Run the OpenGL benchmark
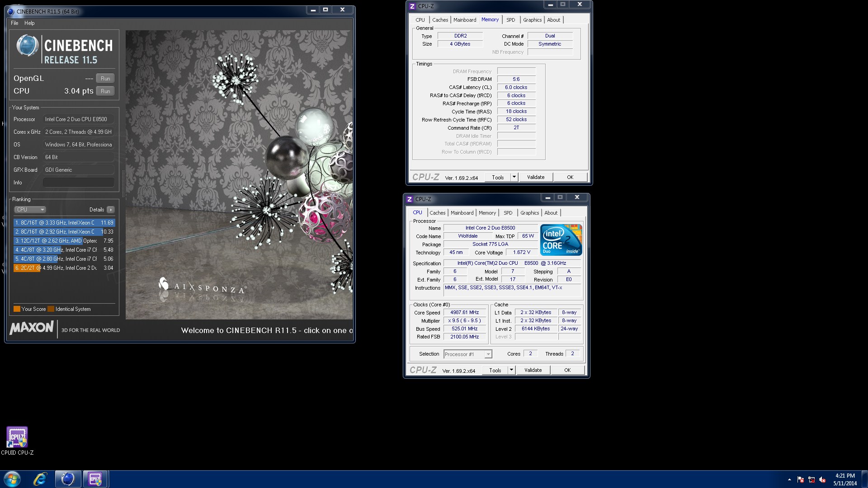Viewport: 868px width, 488px height. tap(105, 78)
